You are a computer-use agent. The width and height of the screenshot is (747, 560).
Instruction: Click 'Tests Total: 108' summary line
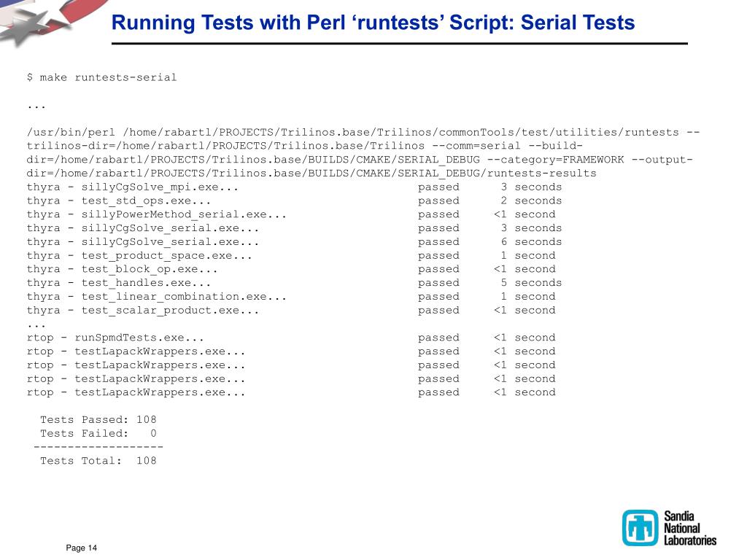(98, 461)
